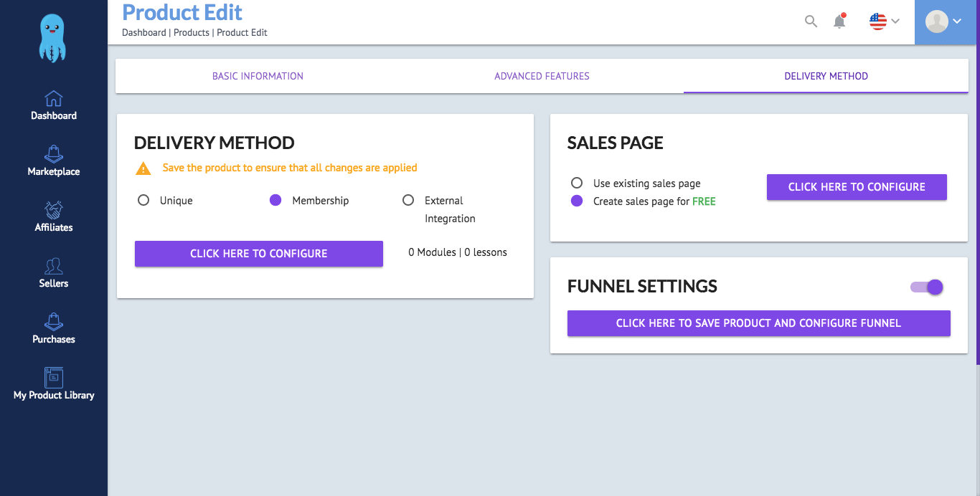This screenshot has width=980, height=496.
Task: Switch to Advanced Features tab
Action: click(542, 76)
